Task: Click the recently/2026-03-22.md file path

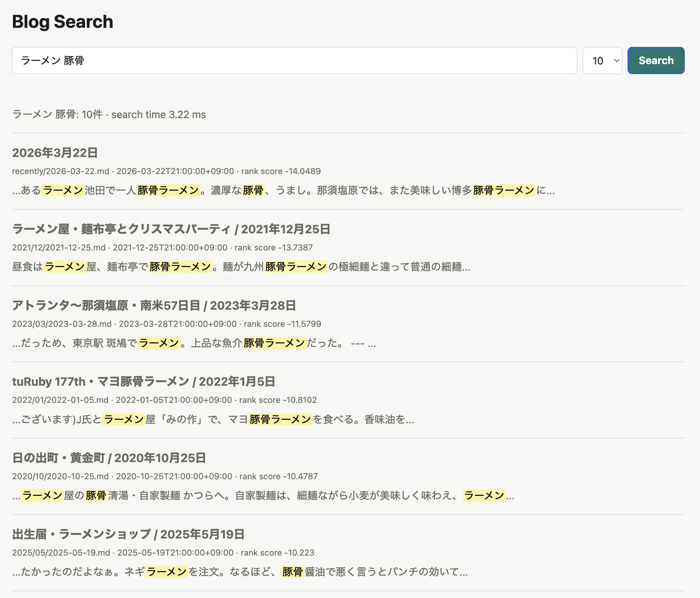Action: point(61,171)
